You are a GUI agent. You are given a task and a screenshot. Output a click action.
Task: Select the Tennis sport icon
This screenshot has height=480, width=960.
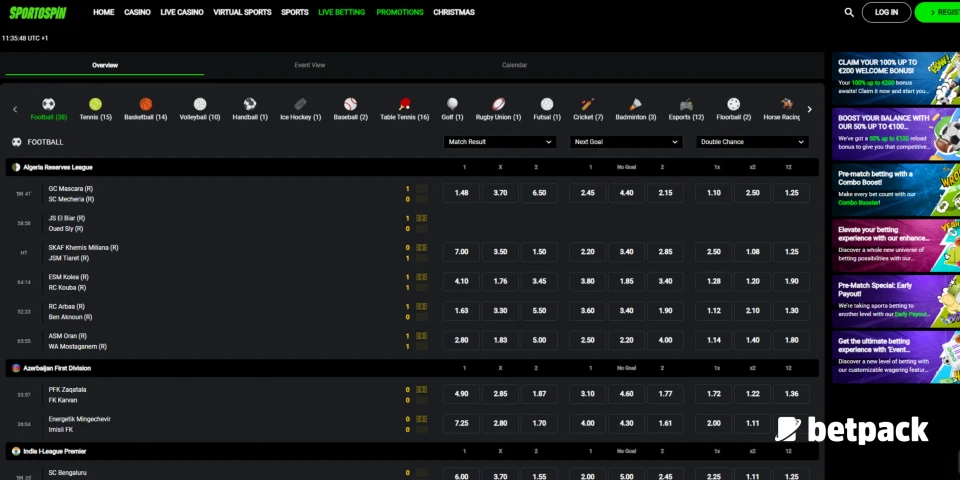click(x=95, y=104)
